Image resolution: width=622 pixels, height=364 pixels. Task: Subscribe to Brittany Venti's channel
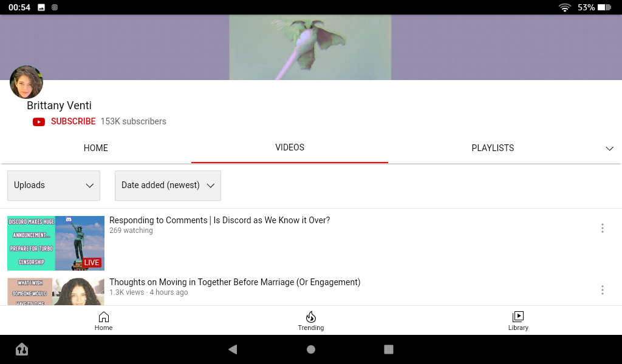[73, 121]
